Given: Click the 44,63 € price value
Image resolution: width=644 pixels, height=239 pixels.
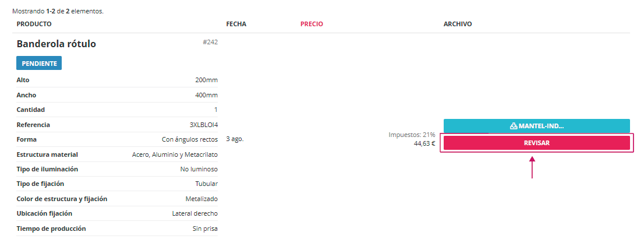Looking at the screenshot, I should click(x=424, y=143).
